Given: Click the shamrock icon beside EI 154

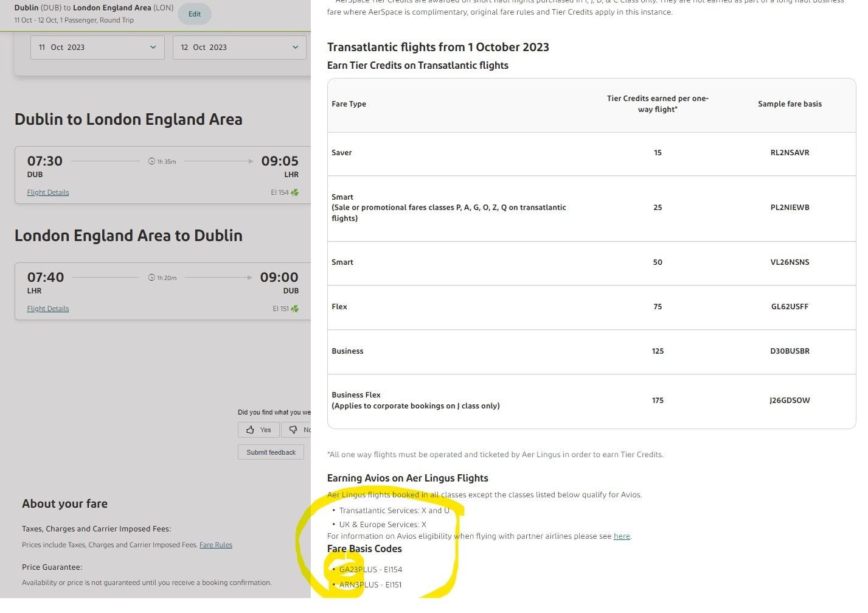Looking at the screenshot, I should pos(295,192).
